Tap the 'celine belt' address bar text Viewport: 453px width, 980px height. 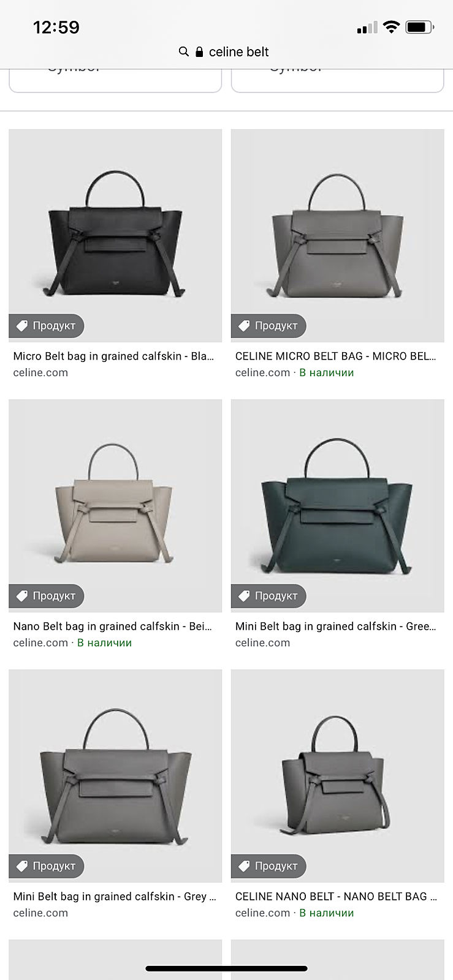(238, 52)
